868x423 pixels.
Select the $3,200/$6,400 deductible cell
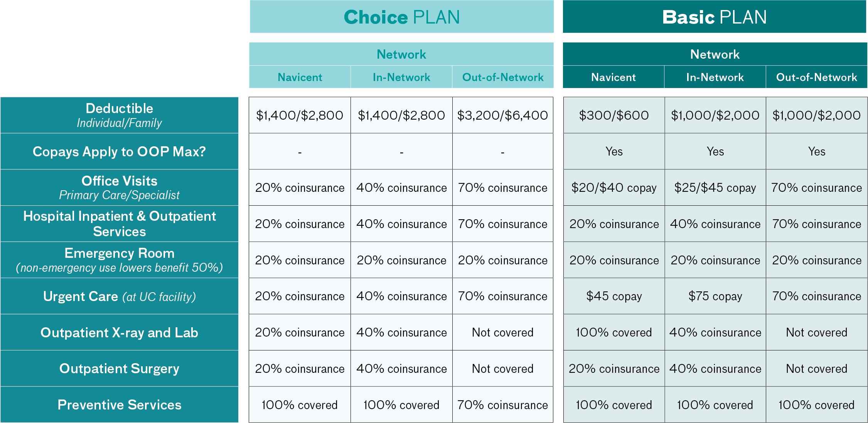click(x=503, y=115)
